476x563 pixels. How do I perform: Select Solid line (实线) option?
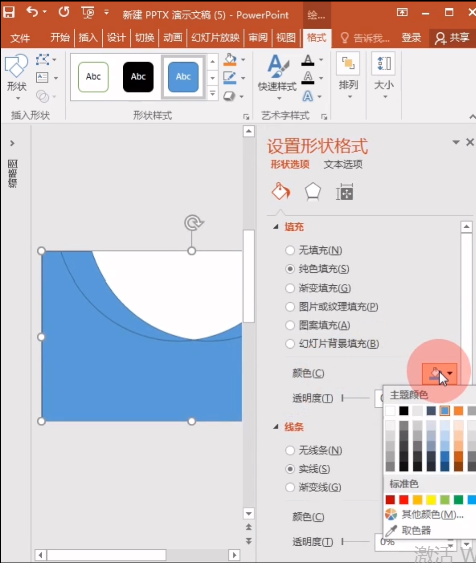click(x=308, y=469)
